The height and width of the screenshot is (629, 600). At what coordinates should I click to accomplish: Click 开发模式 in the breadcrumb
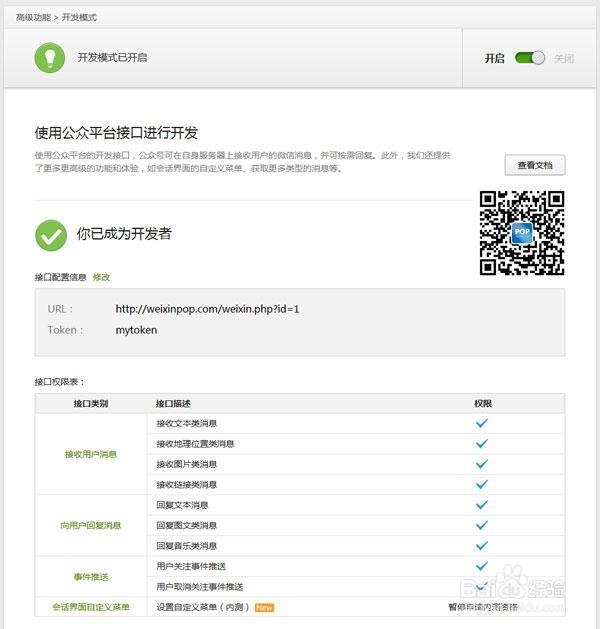79,18
